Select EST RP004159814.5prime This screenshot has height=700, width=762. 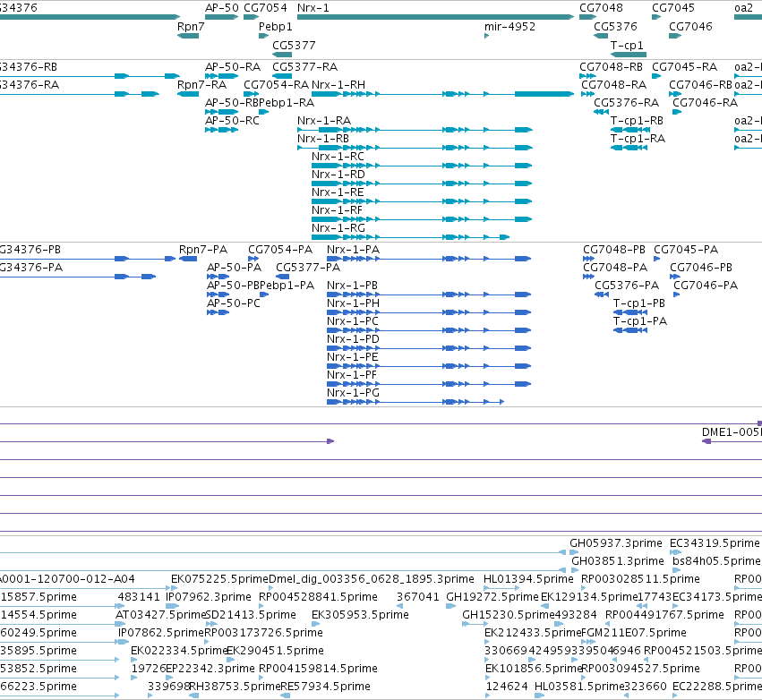318,669
